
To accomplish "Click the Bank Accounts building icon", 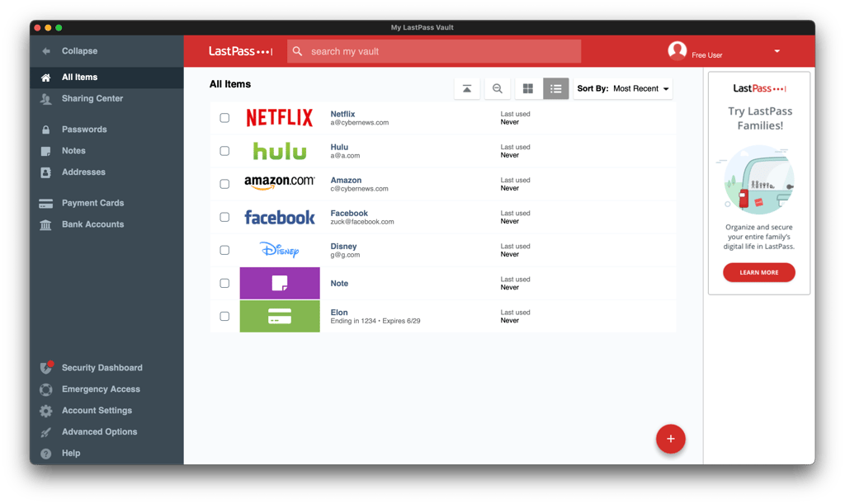I will [x=46, y=224].
